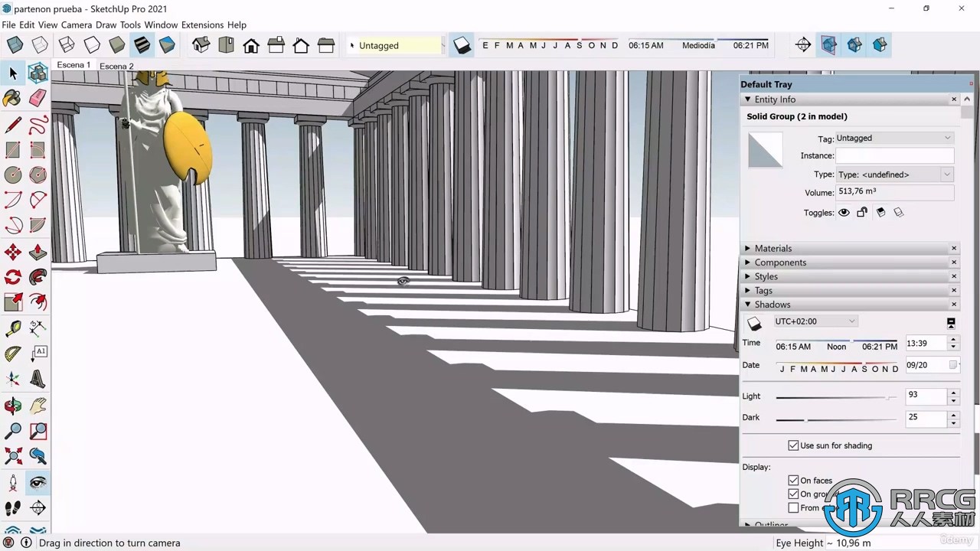This screenshot has width=980, height=551.
Task: Switch to X-ray face style
Action: 15,45
